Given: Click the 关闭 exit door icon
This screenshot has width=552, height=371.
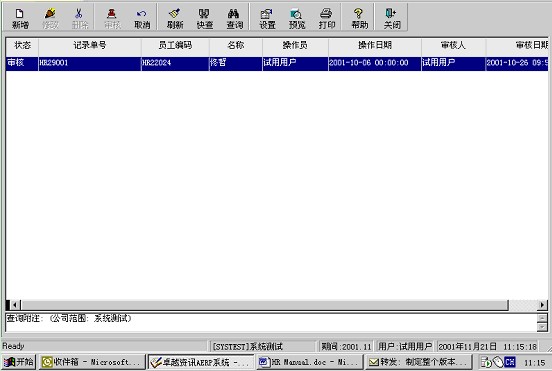Looking at the screenshot, I should point(392,18).
